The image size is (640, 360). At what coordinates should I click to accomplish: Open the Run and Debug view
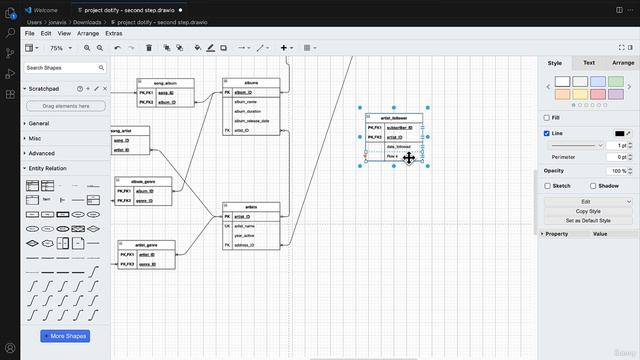[x=10, y=74]
